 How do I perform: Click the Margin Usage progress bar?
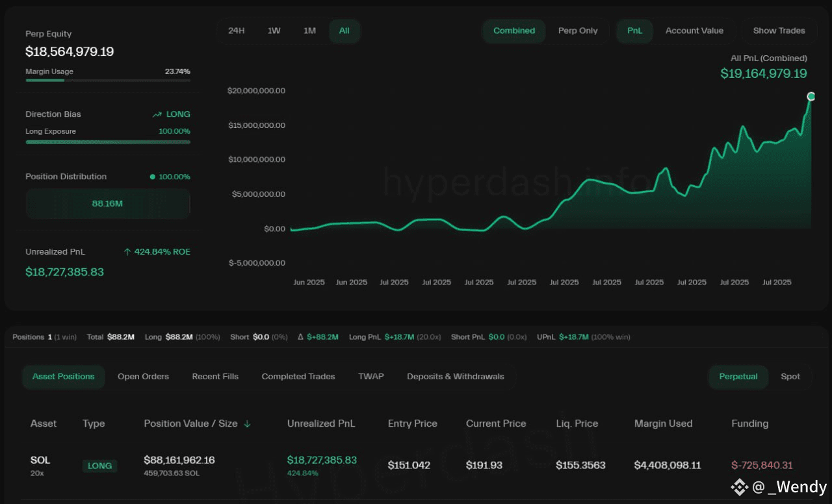coord(108,81)
